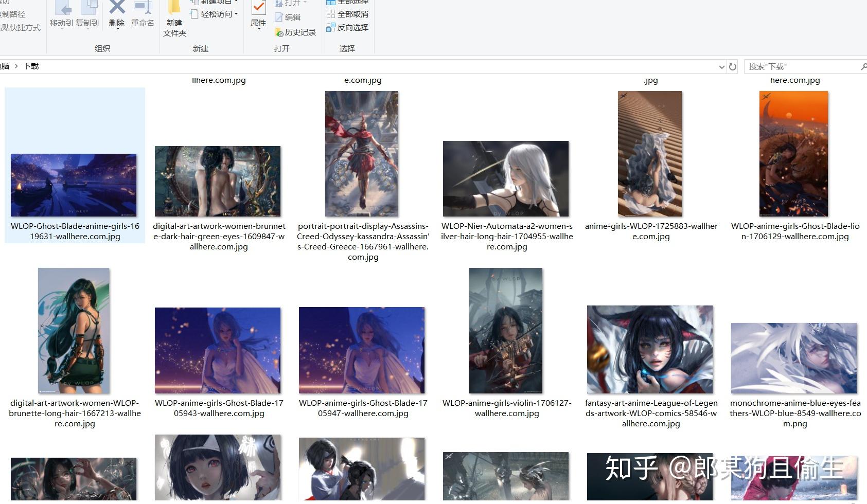The image size is (867, 504).
Task: Click the search magnifier icon
Action: [863, 66]
